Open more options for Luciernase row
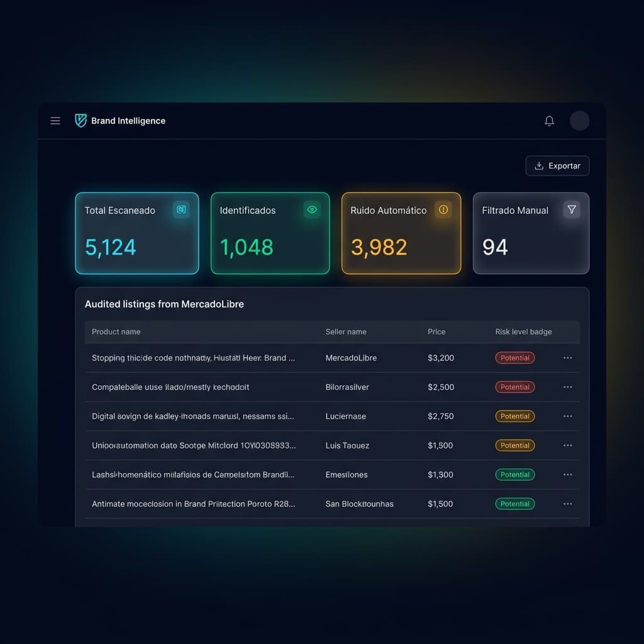The height and width of the screenshot is (644, 644). tap(568, 416)
